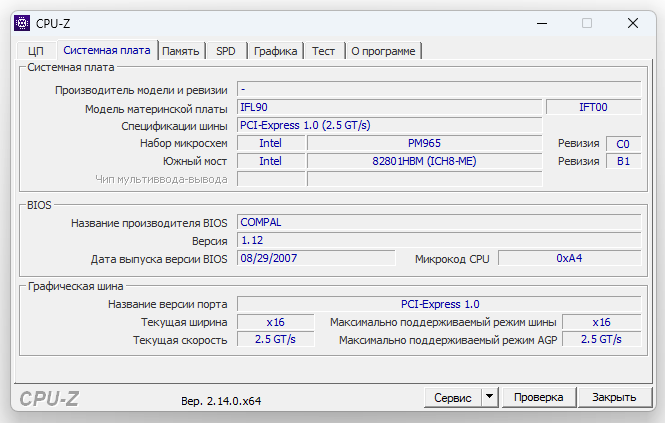The width and height of the screenshot is (665, 423).
Task: Open the SPD tab
Action: (x=226, y=51)
